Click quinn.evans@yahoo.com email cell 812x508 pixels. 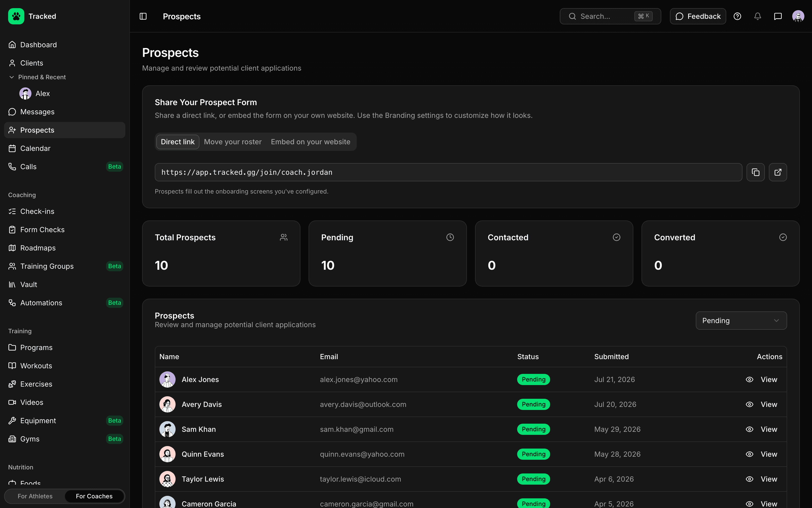click(362, 454)
